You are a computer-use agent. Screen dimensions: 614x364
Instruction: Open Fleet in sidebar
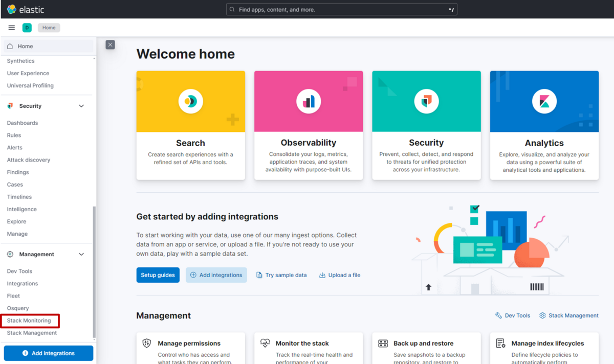(13, 295)
